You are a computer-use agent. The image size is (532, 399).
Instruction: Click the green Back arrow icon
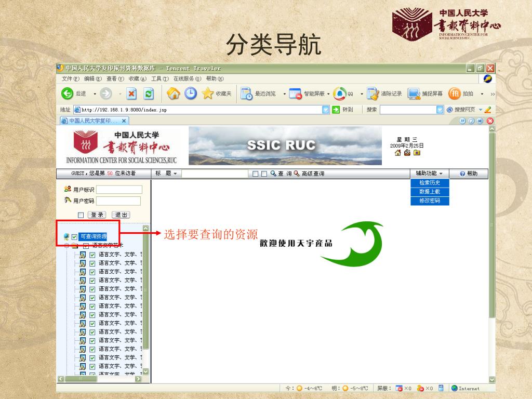coord(67,94)
